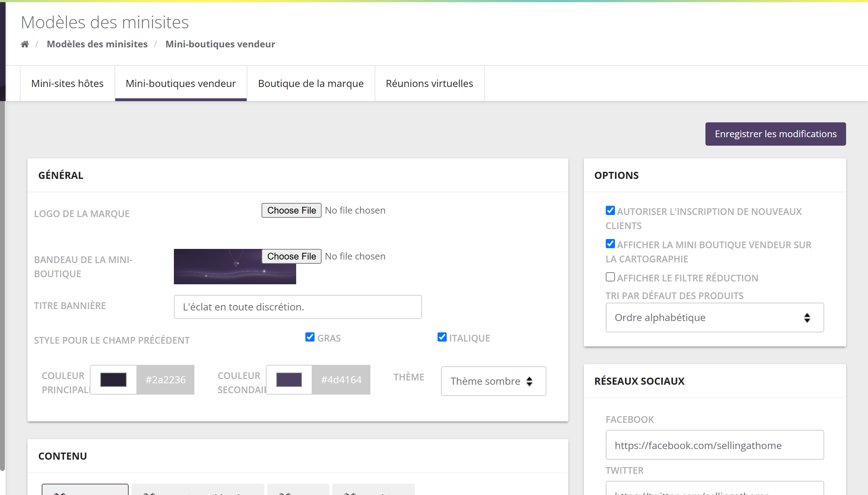Click the home icon in breadcrumb

tap(25, 44)
